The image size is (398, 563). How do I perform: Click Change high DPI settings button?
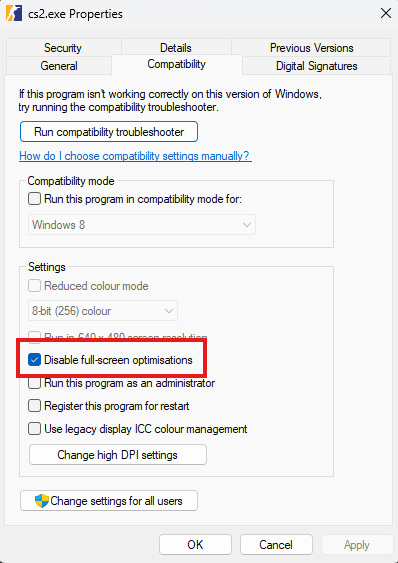118,455
